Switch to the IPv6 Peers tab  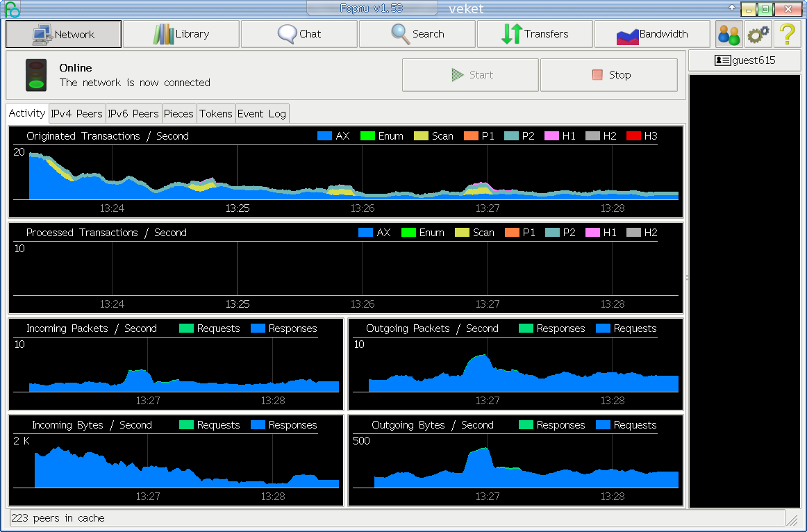coord(133,114)
